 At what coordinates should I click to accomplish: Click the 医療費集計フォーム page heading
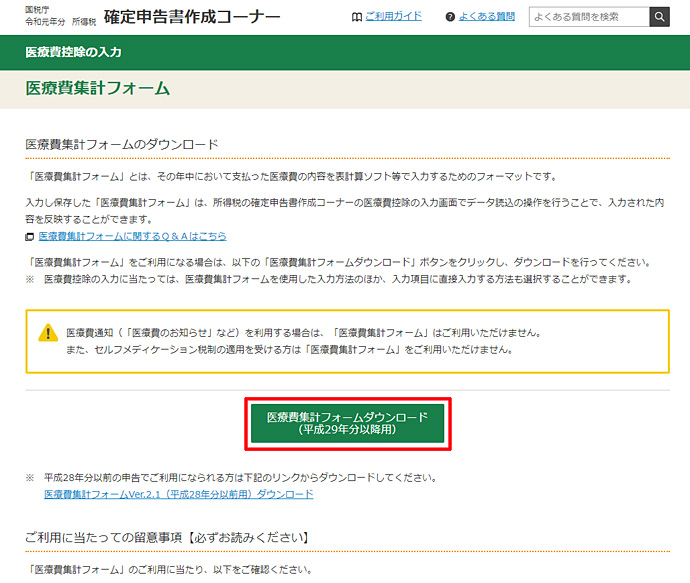point(98,88)
